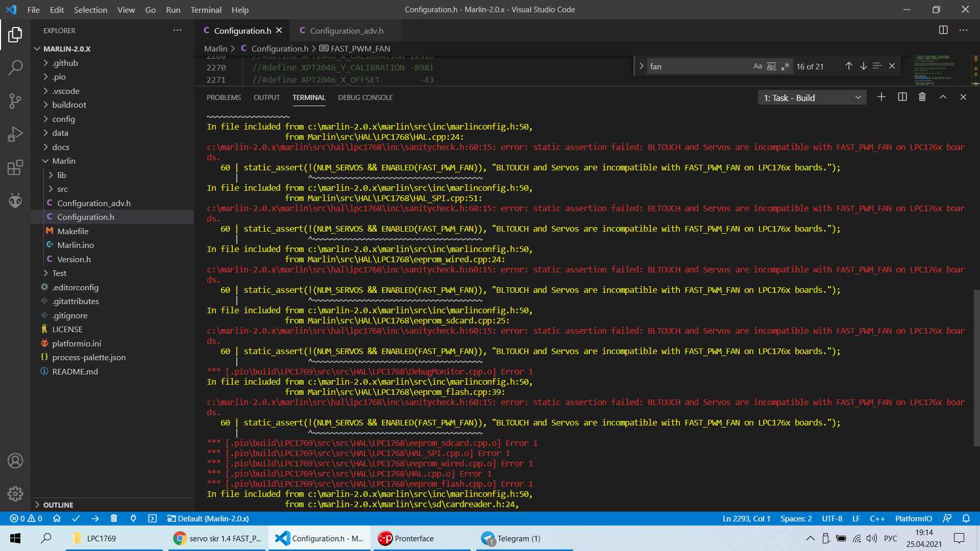Split the editor to the right
This screenshot has width=980, height=551.
(943, 30)
